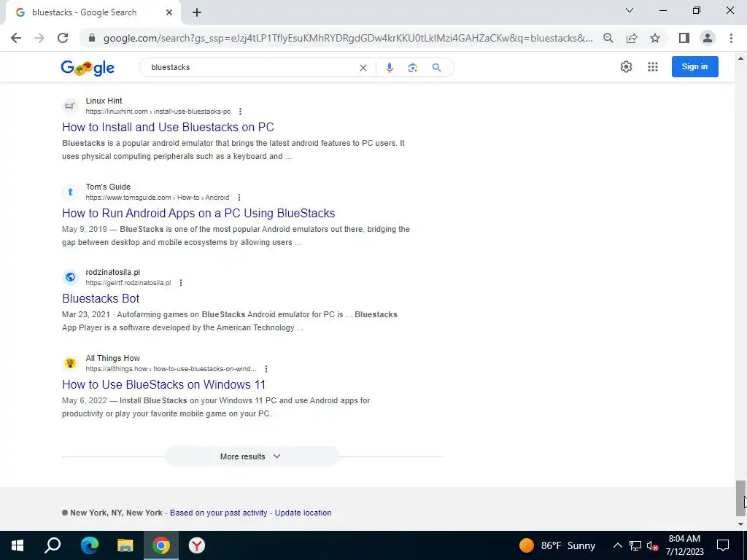Click the scrollbar up arrow
This screenshot has height=560, width=747.
tap(740, 58)
